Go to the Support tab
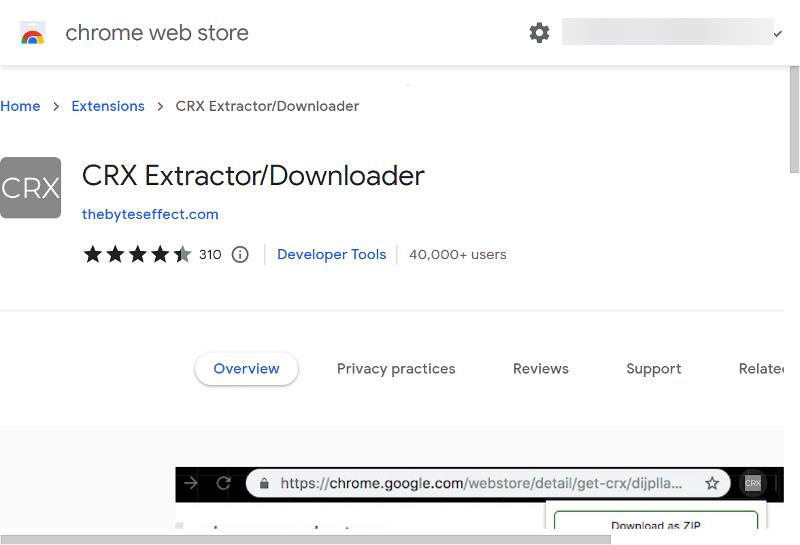This screenshot has height=545, width=800. click(x=653, y=369)
